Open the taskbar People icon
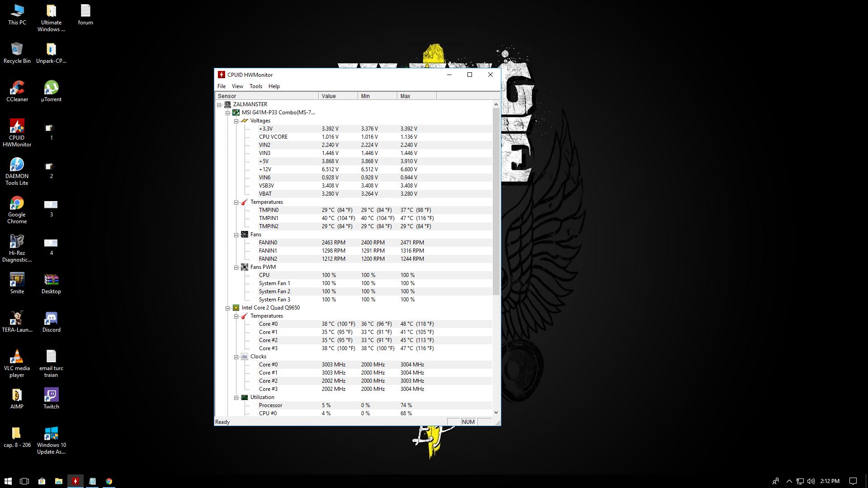Screen dimensions: 868x488 [x=776, y=481]
